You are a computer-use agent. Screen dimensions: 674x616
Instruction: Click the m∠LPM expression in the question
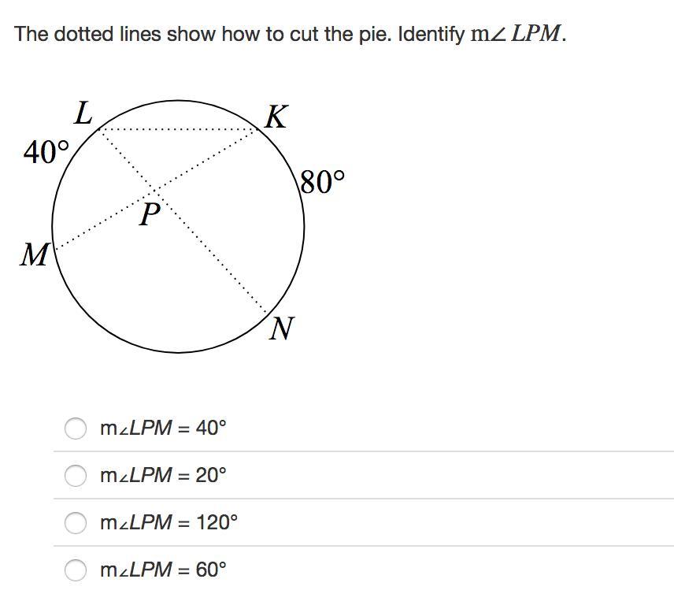tap(517, 35)
